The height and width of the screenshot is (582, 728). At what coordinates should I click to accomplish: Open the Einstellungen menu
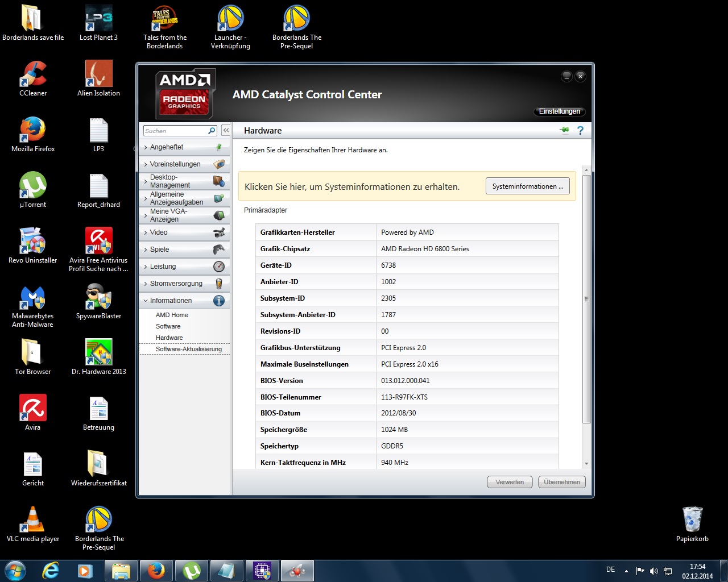click(x=560, y=111)
